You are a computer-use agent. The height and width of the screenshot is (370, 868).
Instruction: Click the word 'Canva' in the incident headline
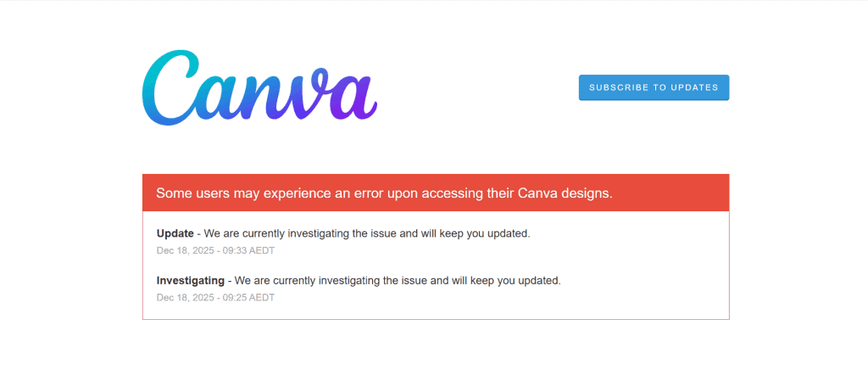click(536, 193)
